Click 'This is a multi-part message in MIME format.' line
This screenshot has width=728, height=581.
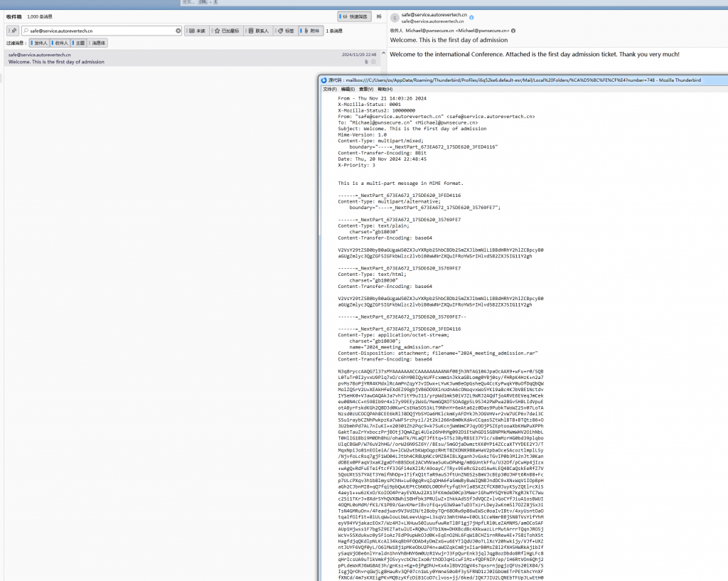(401, 183)
